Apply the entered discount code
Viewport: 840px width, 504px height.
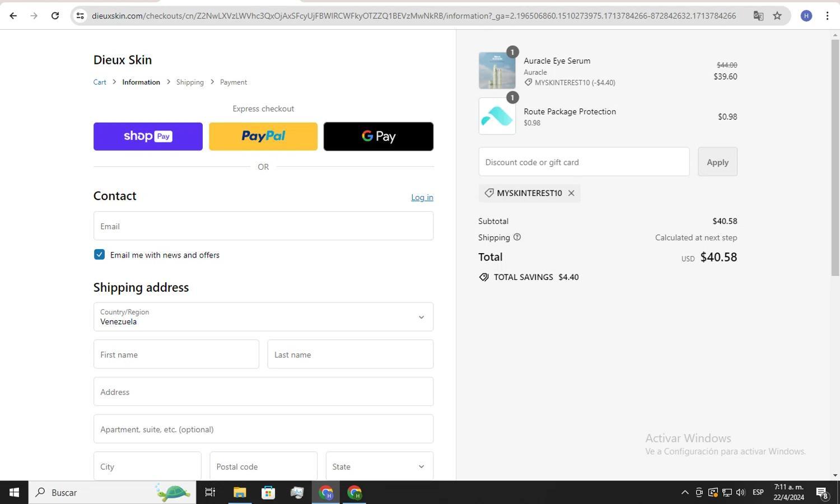717,162
